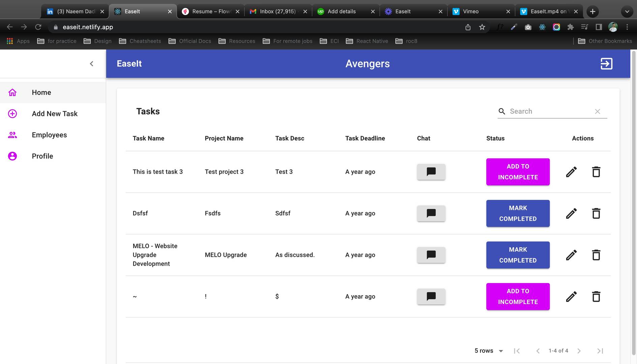Viewport: 637px width, 364px height.
Task: Clear the search field with X icon
Action: tap(597, 112)
